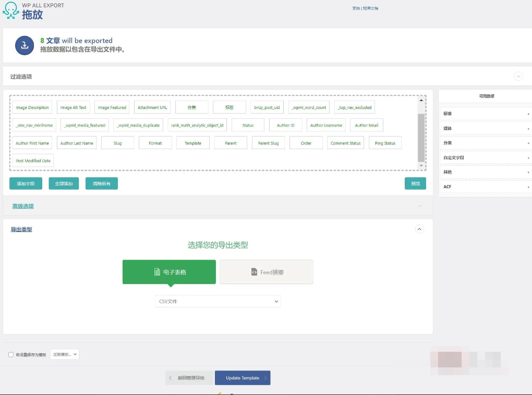The width and height of the screenshot is (532, 395).
Task: Select the Post Modified Date field
Action: pos(33,161)
